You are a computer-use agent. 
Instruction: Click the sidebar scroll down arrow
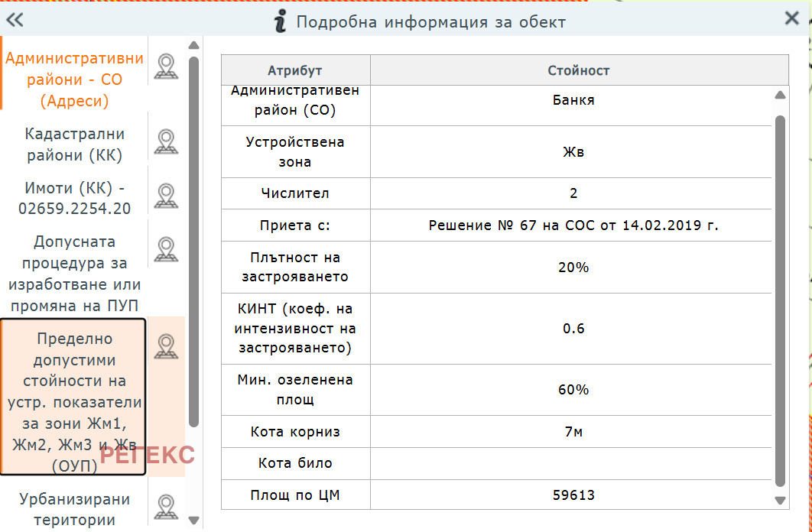pyautogui.click(x=193, y=520)
